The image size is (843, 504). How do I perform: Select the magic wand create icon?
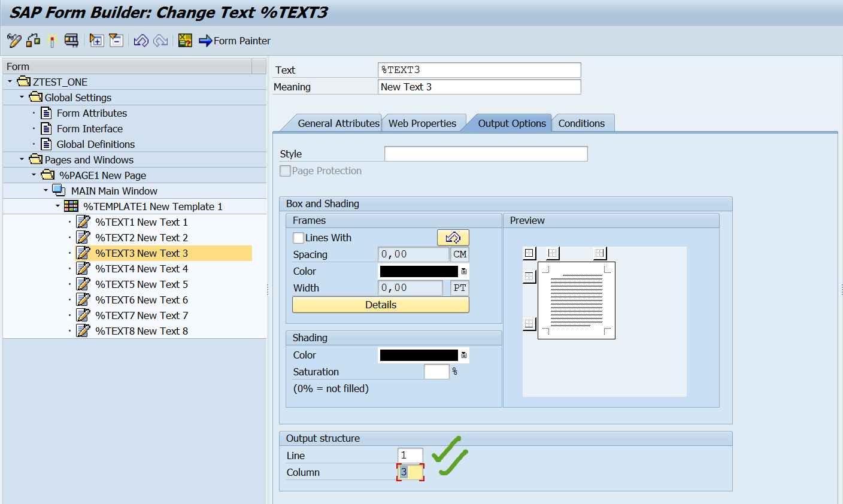coord(53,41)
